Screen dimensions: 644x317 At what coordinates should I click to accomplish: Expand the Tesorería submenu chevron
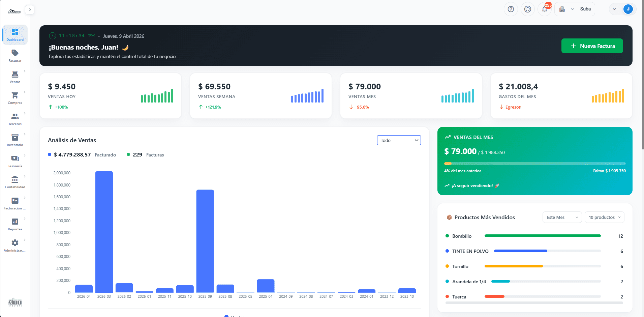(25, 155)
